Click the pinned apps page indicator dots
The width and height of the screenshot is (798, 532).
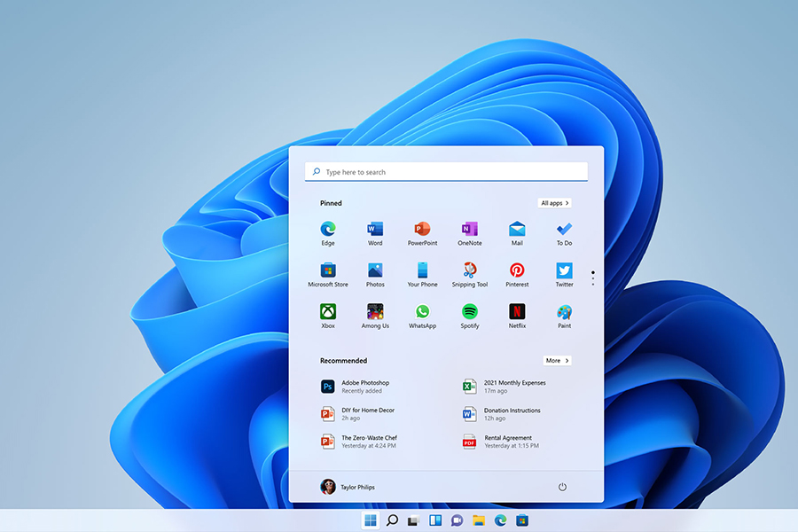click(x=592, y=277)
